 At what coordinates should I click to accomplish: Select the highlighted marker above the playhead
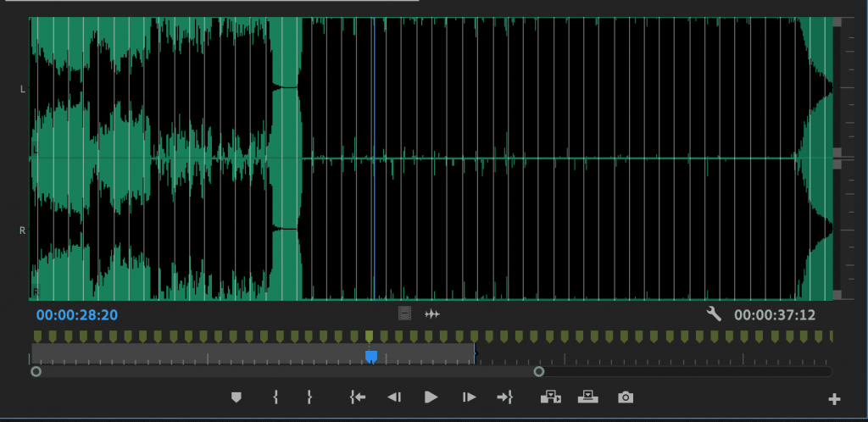(370, 336)
